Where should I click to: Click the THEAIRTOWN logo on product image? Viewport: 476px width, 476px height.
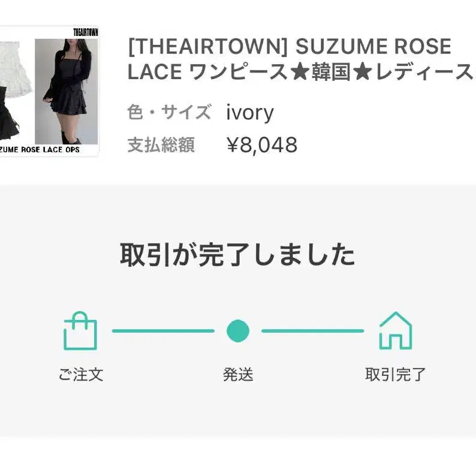(85, 32)
